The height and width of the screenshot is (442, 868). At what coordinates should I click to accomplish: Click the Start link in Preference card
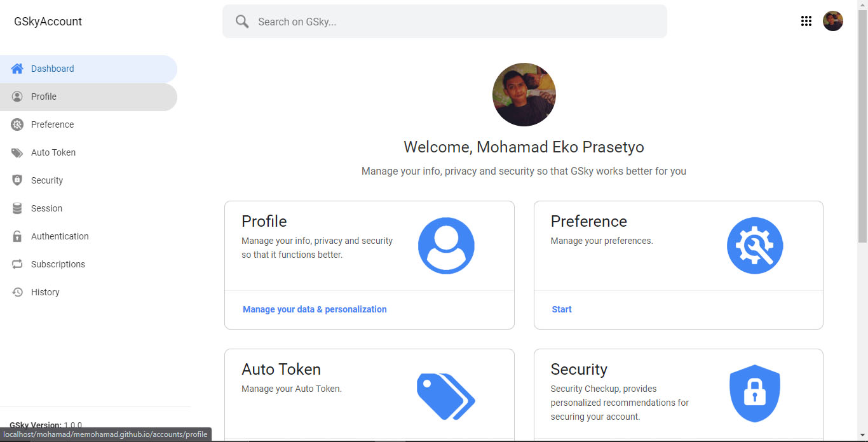click(562, 309)
